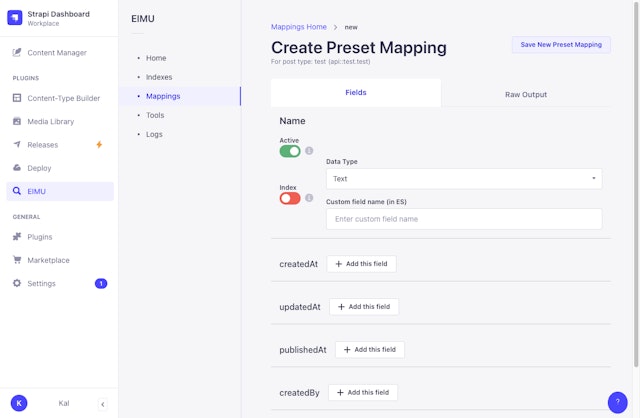640x418 pixels.
Task: Collapse the left navigation sidebar
Action: (x=102, y=403)
